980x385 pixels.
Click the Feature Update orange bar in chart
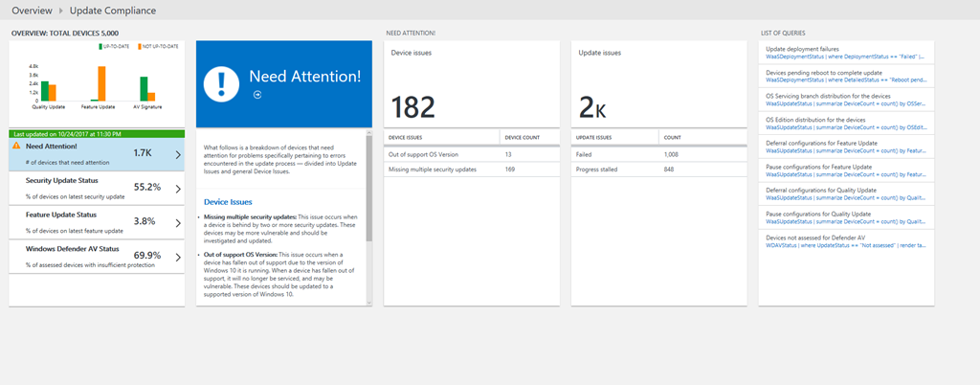point(101,83)
